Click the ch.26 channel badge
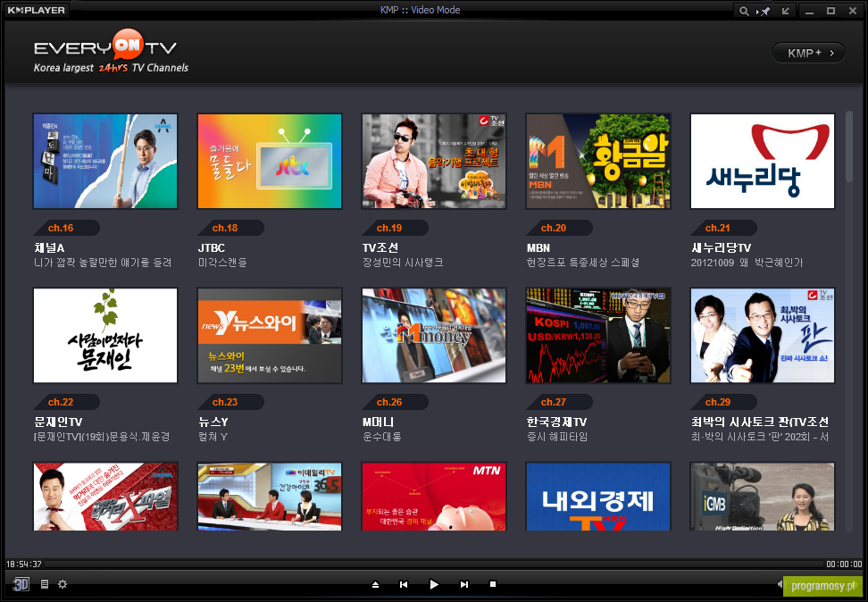This screenshot has width=868, height=602. click(396, 402)
